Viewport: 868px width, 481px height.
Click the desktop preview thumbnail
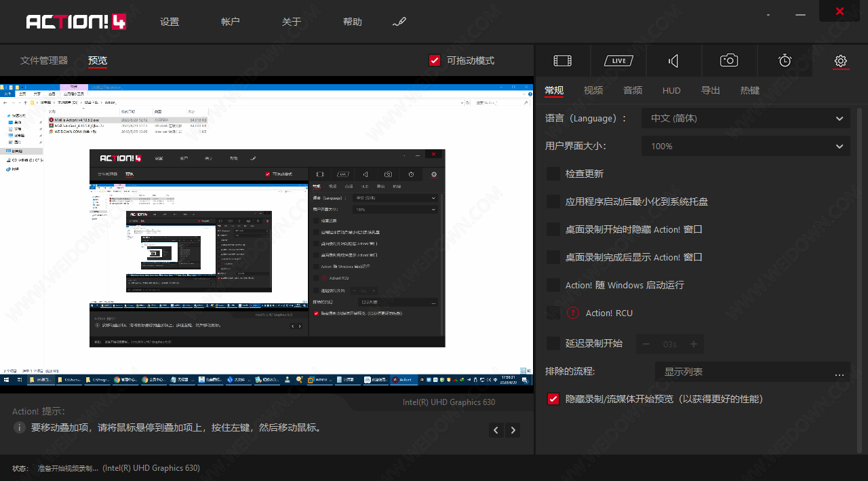click(x=267, y=234)
